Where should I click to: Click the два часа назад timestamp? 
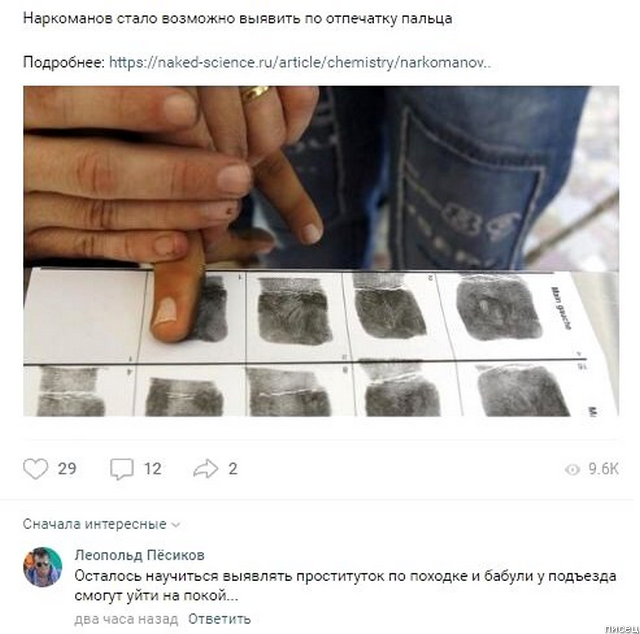pos(126,619)
